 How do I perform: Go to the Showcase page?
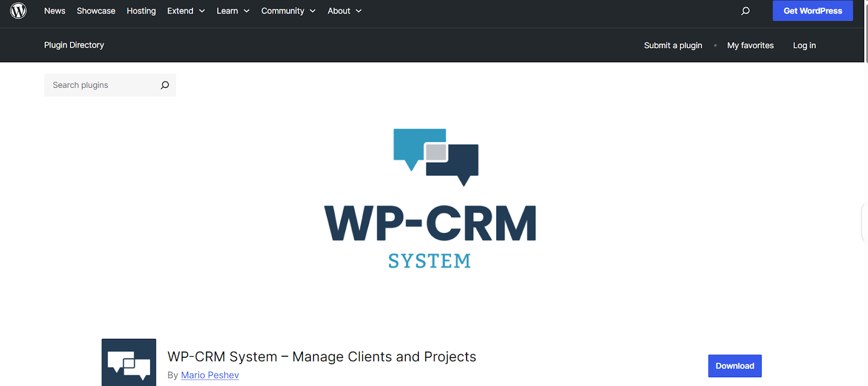pyautogui.click(x=96, y=11)
